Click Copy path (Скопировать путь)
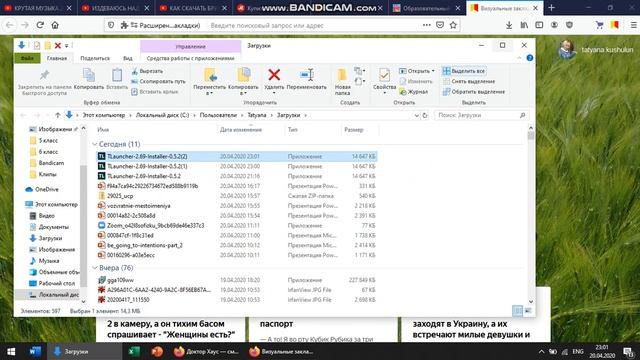 click(158, 81)
